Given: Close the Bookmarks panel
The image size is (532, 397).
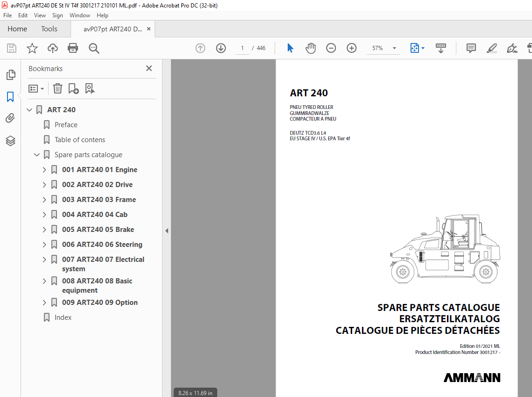Looking at the screenshot, I should 149,68.
